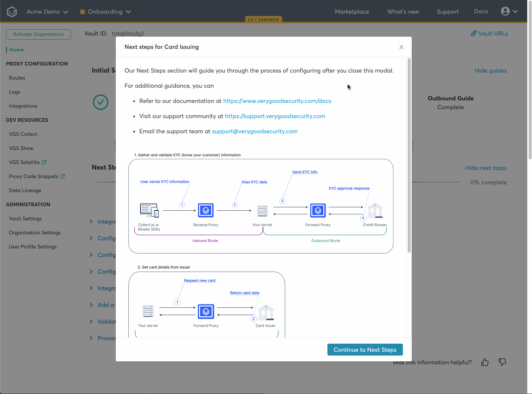Click the Continue to Next Steps button
This screenshot has height=394, width=532.
pos(365,350)
